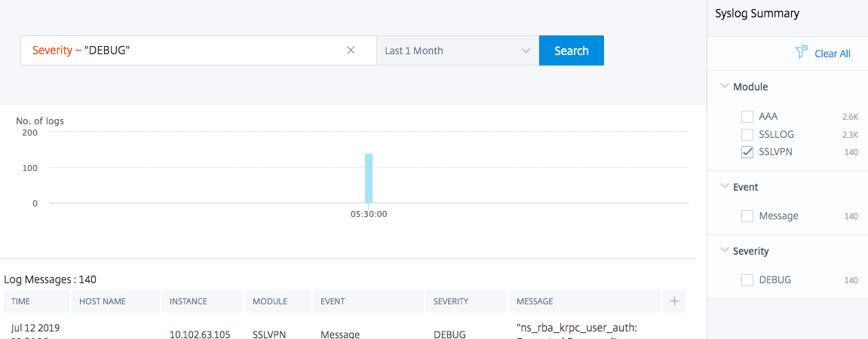This screenshot has height=339, width=868.
Task: Sort by the TIME column header
Action: (x=37, y=301)
